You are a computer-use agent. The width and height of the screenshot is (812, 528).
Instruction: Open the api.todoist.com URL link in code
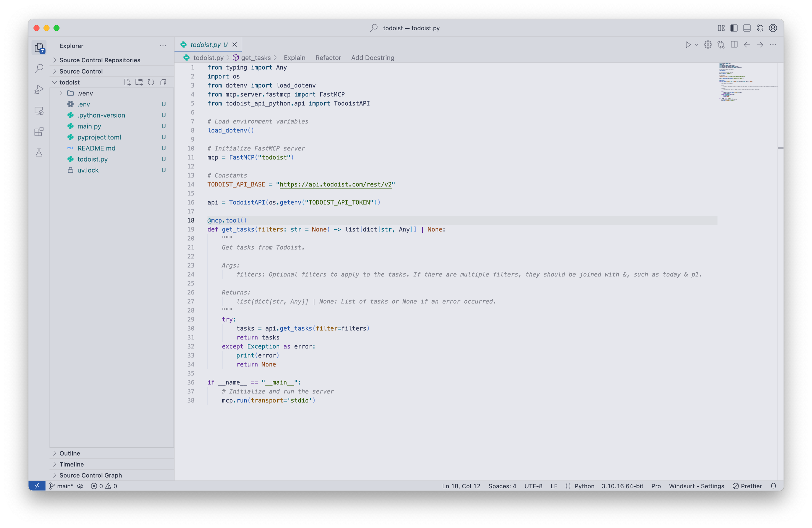click(x=335, y=184)
